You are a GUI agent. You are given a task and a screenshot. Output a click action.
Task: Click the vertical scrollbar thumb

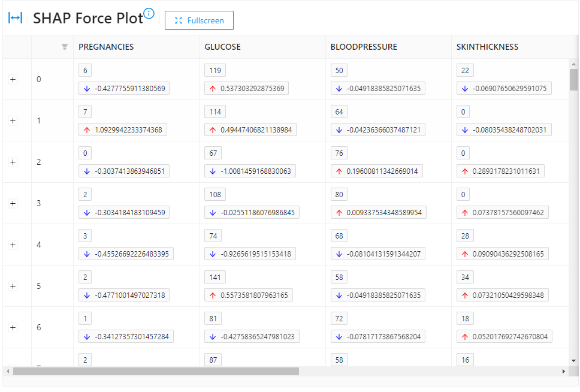coord(573,79)
